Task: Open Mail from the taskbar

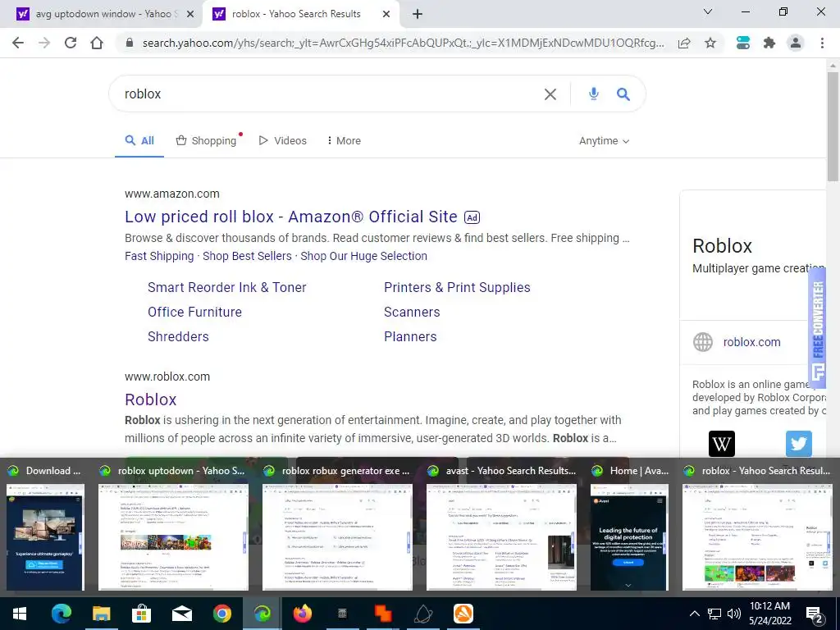Action: (x=181, y=614)
